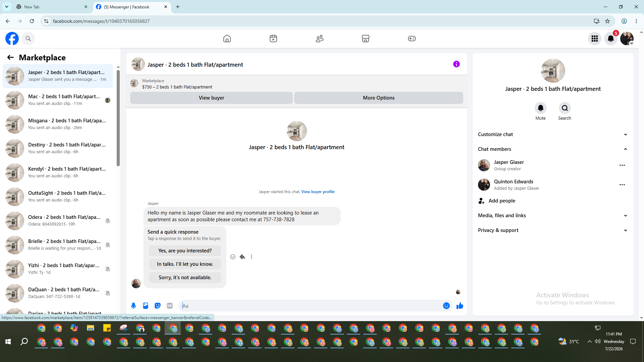Focus the Aa message input field
644x362 pixels.
pyautogui.click(x=311, y=306)
